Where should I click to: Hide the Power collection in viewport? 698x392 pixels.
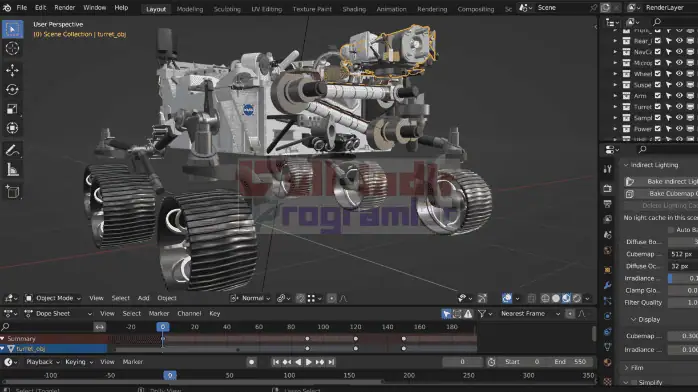(x=679, y=129)
